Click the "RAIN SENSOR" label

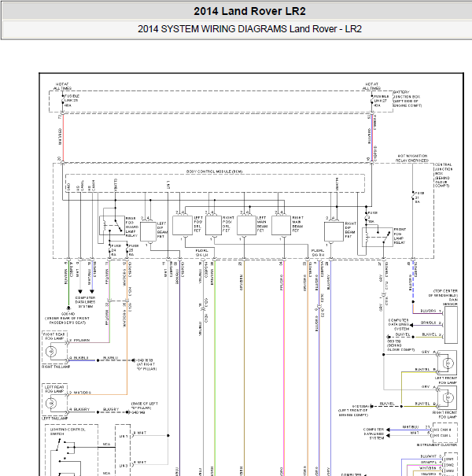[x=449, y=302]
